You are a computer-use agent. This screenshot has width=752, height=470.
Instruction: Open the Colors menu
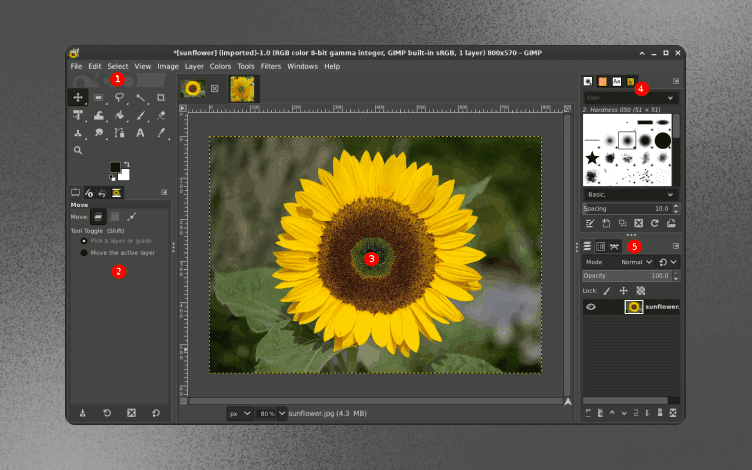(x=220, y=66)
